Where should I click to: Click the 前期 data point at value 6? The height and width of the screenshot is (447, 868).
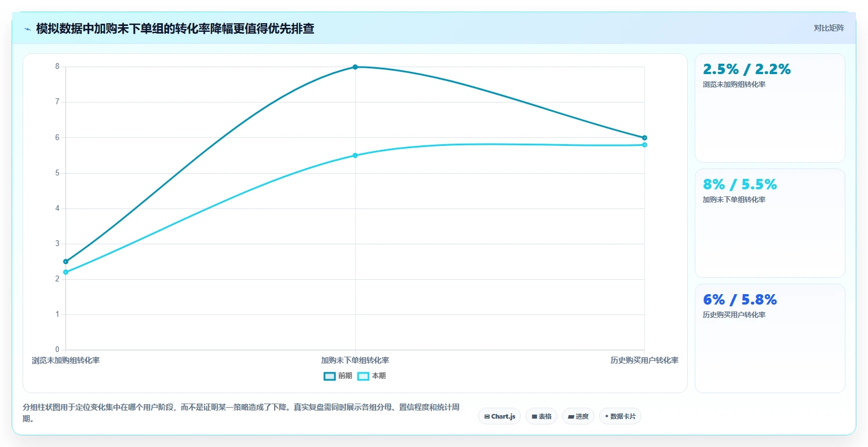coord(644,138)
